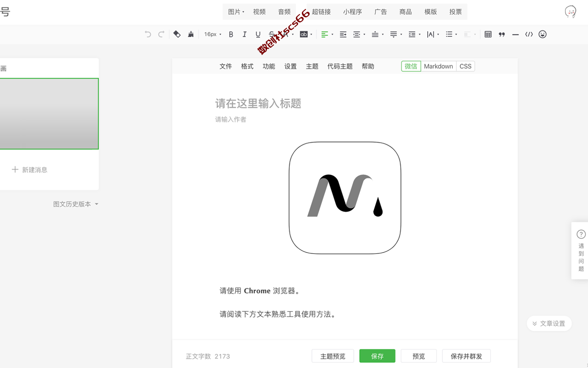Clear formatting with the eraser icon

tap(177, 34)
